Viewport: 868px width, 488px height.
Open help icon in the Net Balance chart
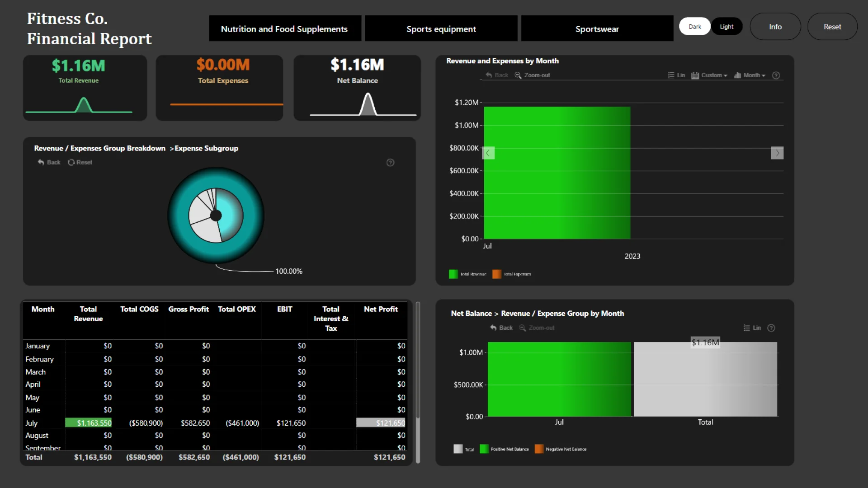[x=771, y=328]
